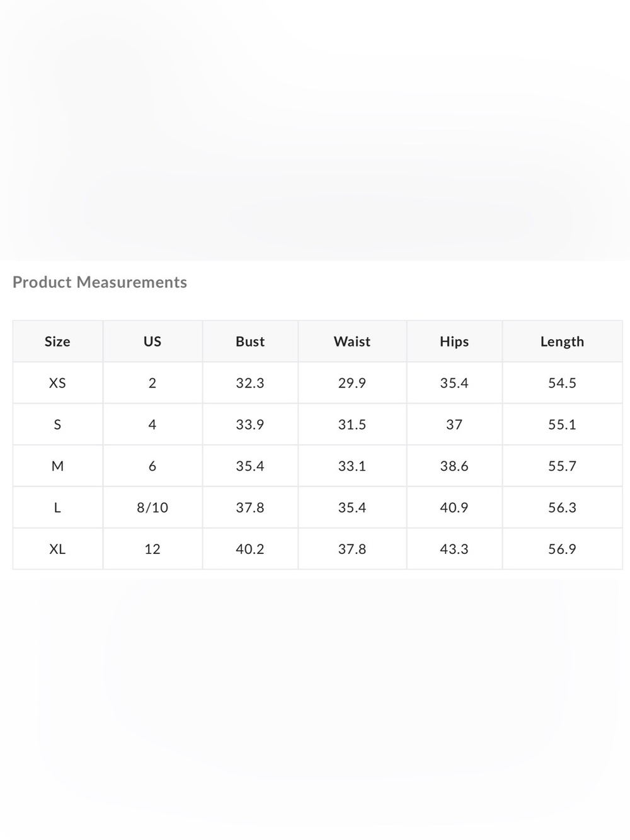
Task: Click the Product Measurements heading
Action: pos(100,282)
